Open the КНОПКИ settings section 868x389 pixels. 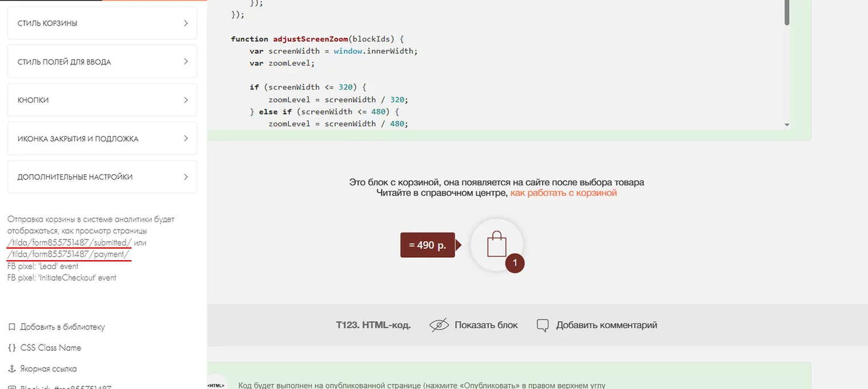tap(102, 100)
